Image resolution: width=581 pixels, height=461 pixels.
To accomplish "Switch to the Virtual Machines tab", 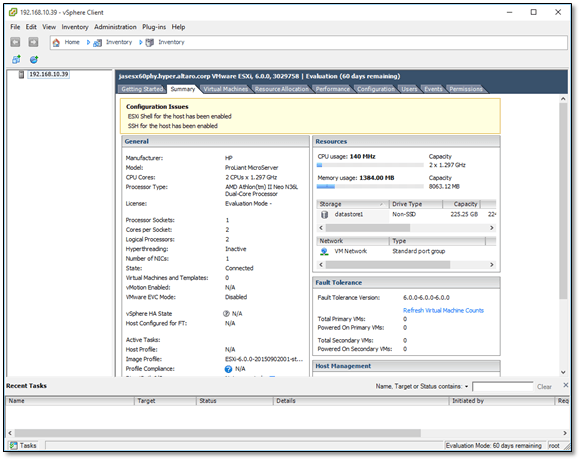I will [226, 89].
